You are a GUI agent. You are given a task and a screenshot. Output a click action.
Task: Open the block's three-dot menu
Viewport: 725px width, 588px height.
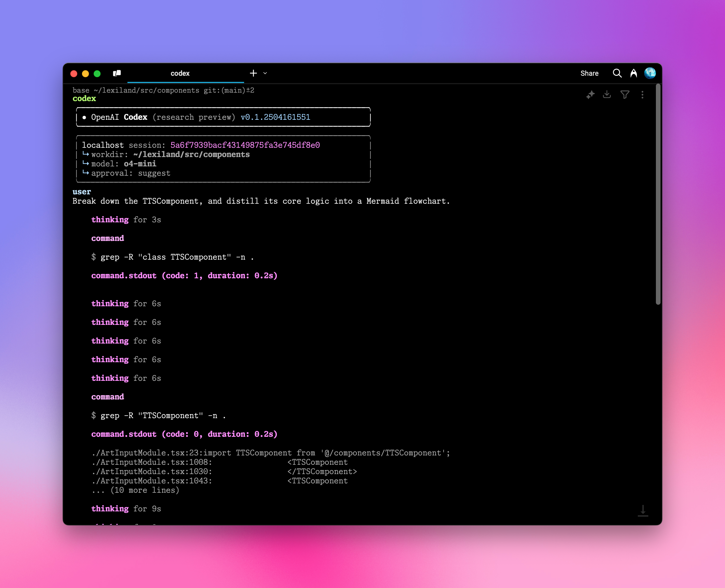click(642, 95)
